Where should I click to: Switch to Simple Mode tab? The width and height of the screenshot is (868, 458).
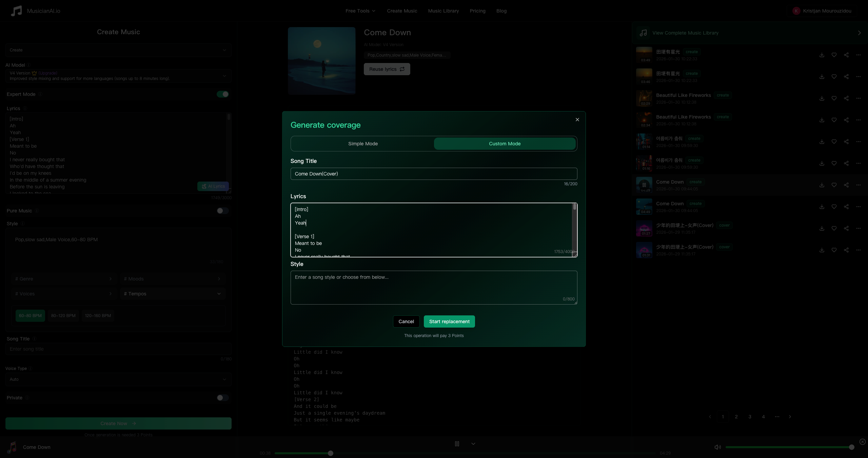click(x=363, y=144)
